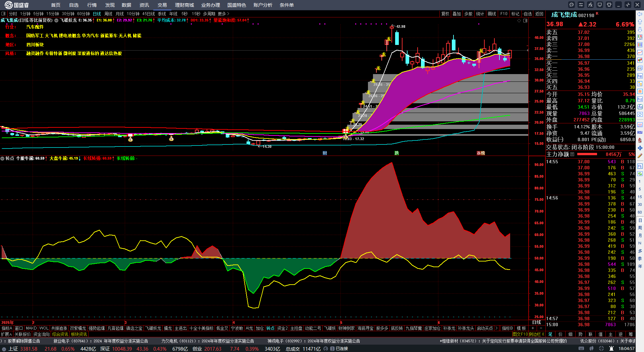Click the four-way move arrows icon
The height and width of the screenshot is (352, 644).
[x=640, y=148]
